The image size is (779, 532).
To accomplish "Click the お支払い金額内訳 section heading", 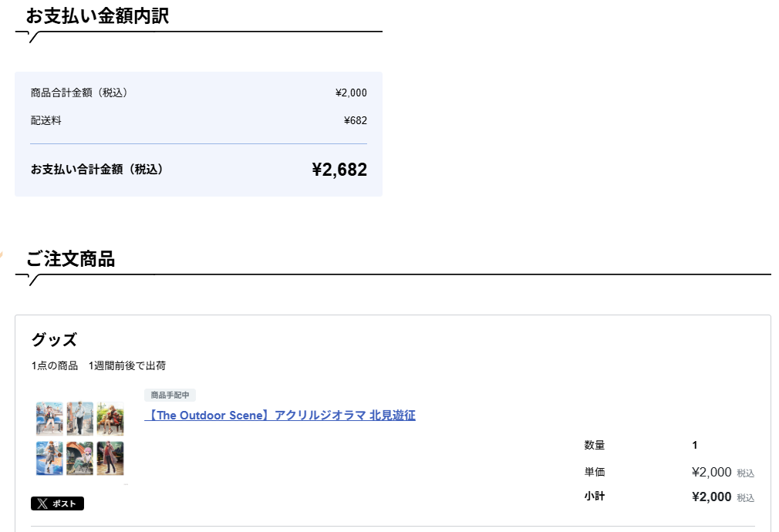I will pos(97,16).
